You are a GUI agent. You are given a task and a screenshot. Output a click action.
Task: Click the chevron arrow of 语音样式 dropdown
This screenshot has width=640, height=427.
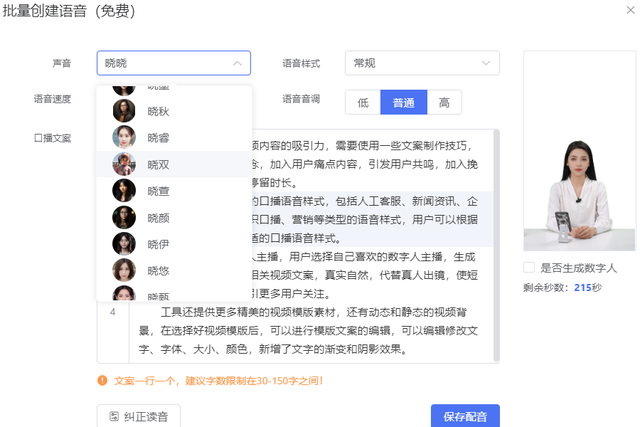[x=486, y=63]
